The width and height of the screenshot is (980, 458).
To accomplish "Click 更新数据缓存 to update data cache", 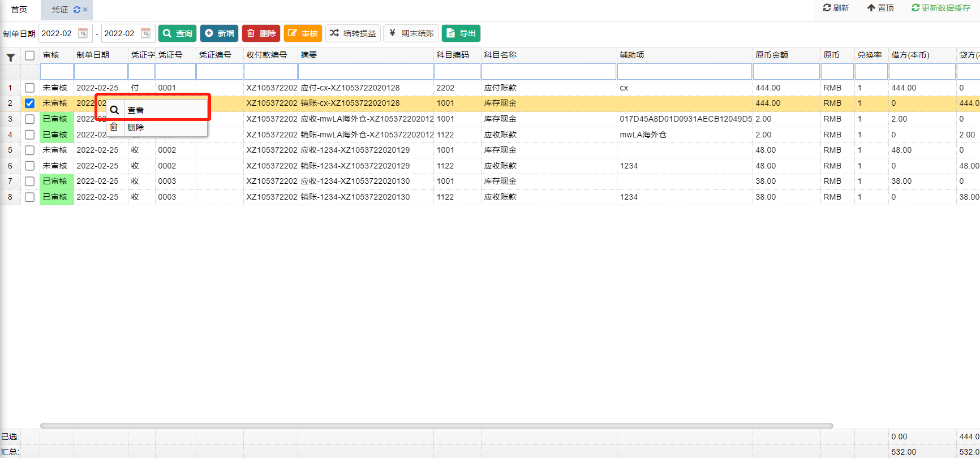I will (x=940, y=8).
